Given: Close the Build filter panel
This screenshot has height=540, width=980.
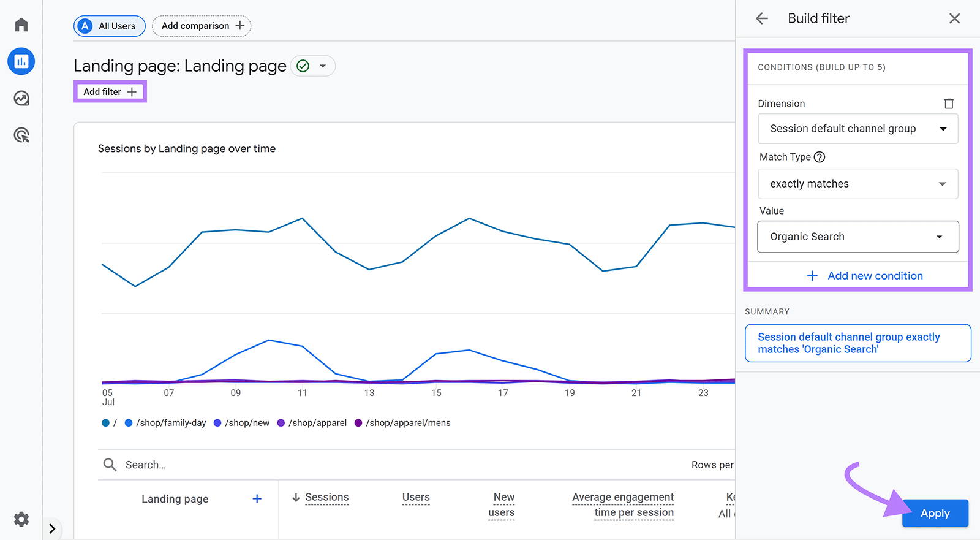Looking at the screenshot, I should click(954, 18).
